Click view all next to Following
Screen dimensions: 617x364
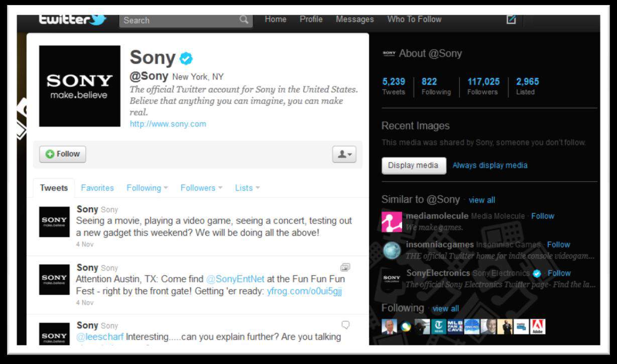click(x=446, y=308)
